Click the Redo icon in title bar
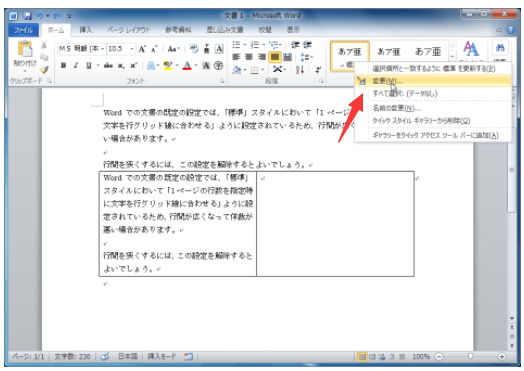524x371 pixels. pyautogui.click(x=57, y=16)
